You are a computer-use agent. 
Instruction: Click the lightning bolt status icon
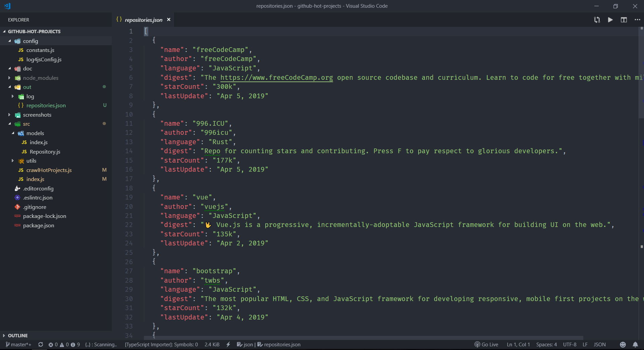pyautogui.click(x=228, y=345)
